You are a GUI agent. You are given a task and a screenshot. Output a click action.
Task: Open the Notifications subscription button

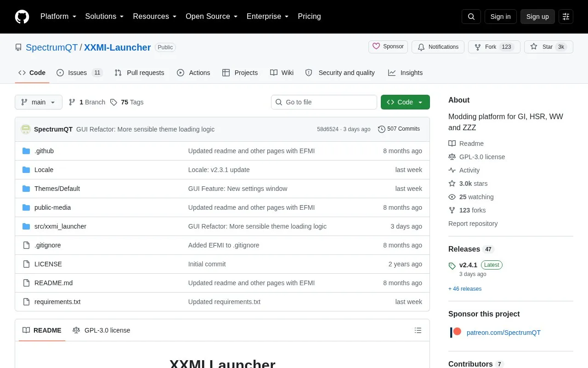(x=438, y=47)
